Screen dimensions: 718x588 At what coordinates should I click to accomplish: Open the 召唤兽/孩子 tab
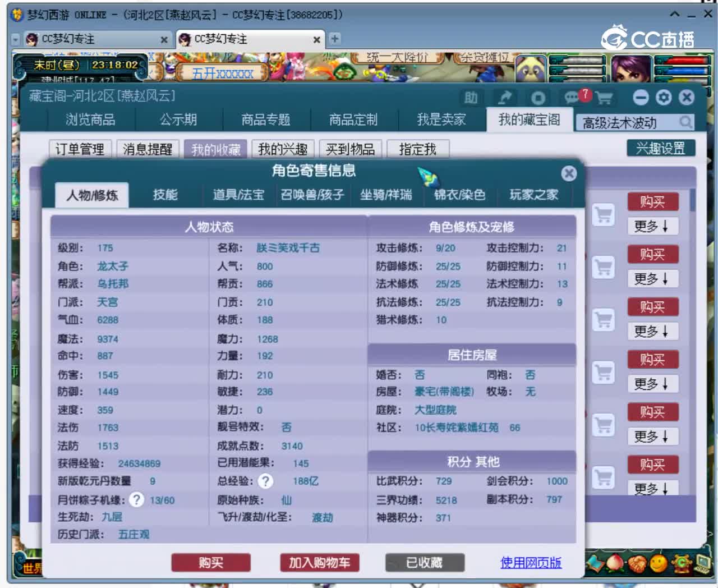pos(312,195)
